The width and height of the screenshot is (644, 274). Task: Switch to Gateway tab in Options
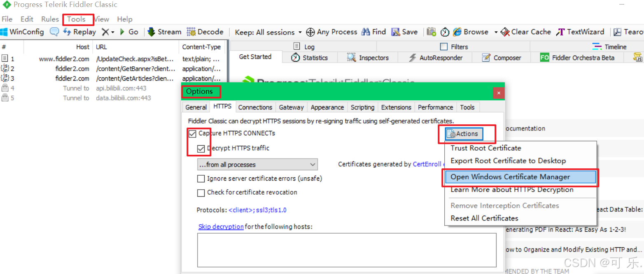point(291,107)
